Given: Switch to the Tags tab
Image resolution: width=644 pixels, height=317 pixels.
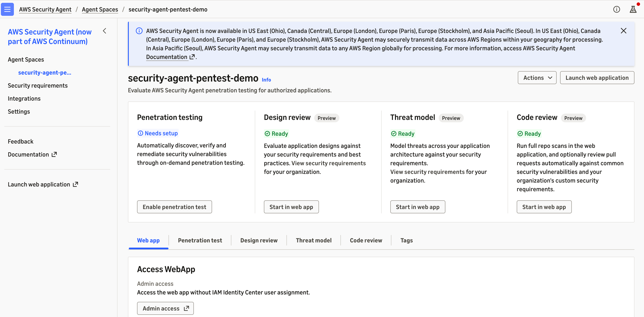Looking at the screenshot, I should pos(407,240).
